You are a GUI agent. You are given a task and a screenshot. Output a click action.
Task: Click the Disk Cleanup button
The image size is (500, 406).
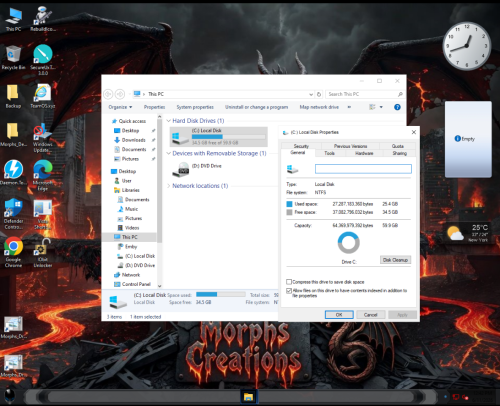pyautogui.click(x=395, y=260)
